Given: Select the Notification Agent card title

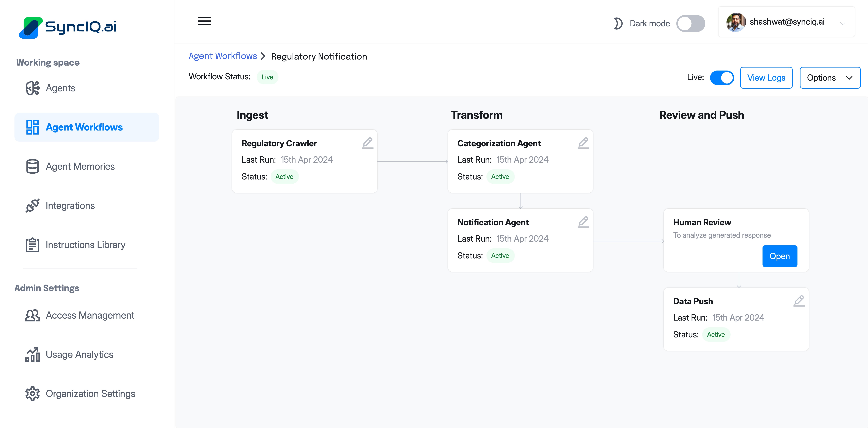Looking at the screenshot, I should click(x=493, y=222).
